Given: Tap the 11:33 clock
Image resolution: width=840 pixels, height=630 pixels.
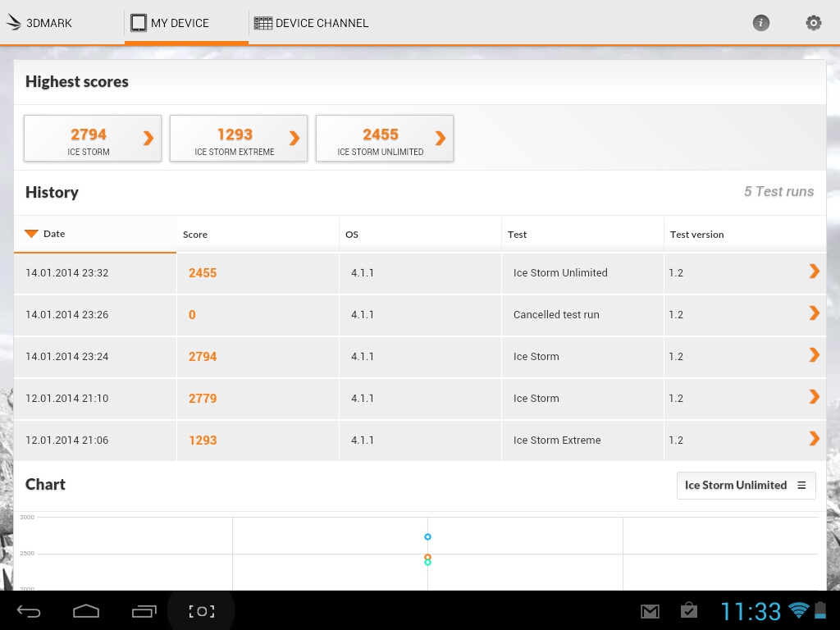Looking at the screenshot, I should [x=751, y=611].
